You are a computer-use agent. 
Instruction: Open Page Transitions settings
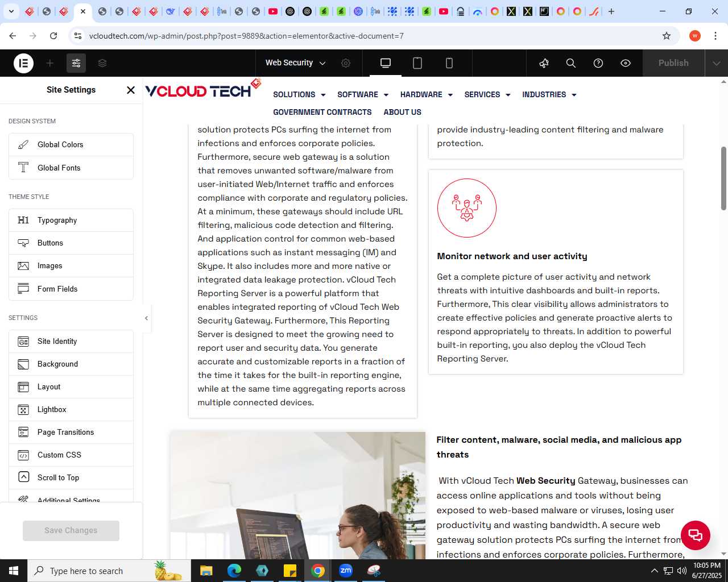71,433
